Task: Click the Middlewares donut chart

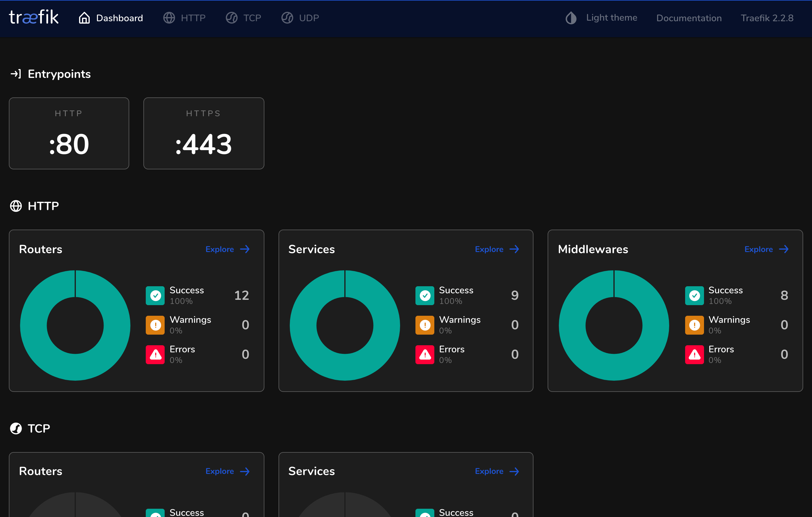Action: point(614,325)
